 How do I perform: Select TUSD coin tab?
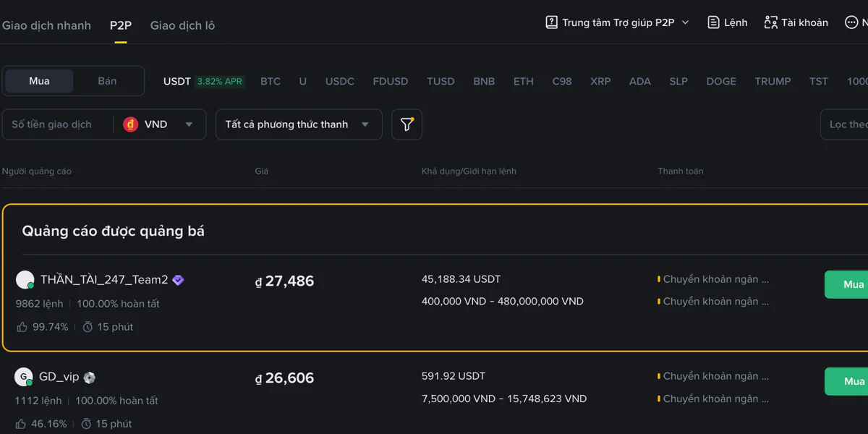441,81
